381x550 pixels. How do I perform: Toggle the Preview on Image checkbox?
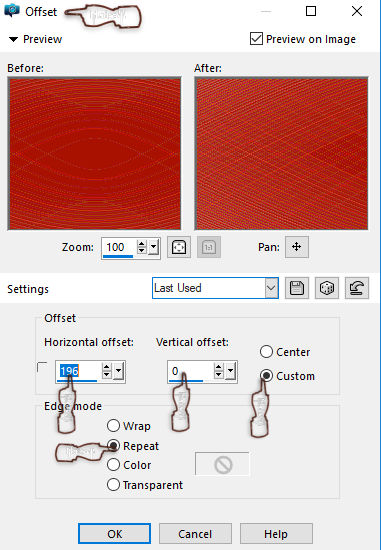[256, 39]
